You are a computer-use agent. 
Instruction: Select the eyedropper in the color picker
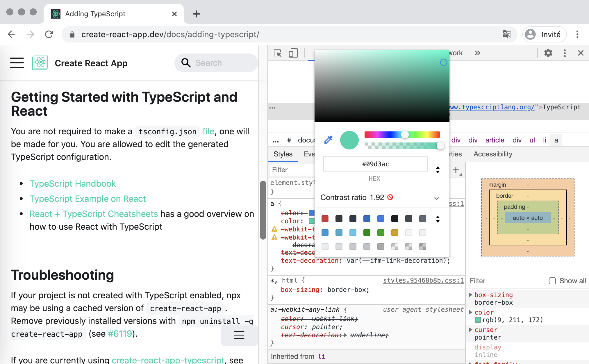[328, 140]
